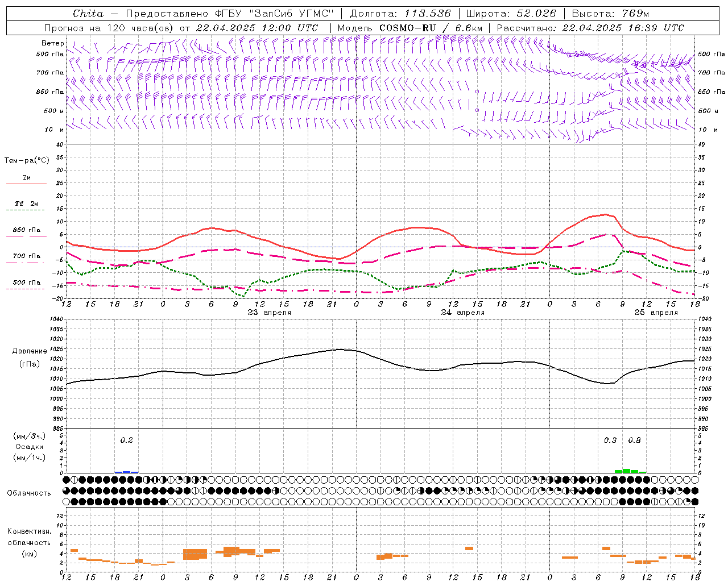728x582 pixels.
Task: Click the green precipitation bars on 25 апреля
Action: click(x=630, y=471)
